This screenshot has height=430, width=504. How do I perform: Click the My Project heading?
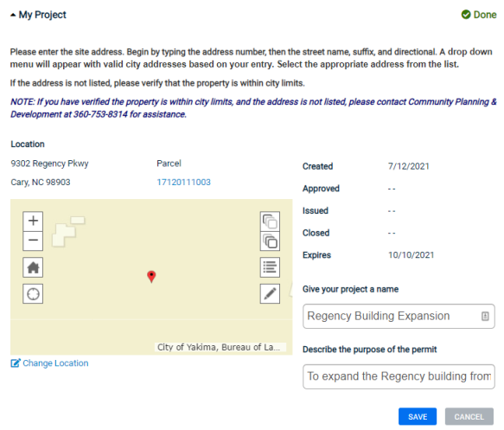tap(42, 15)
